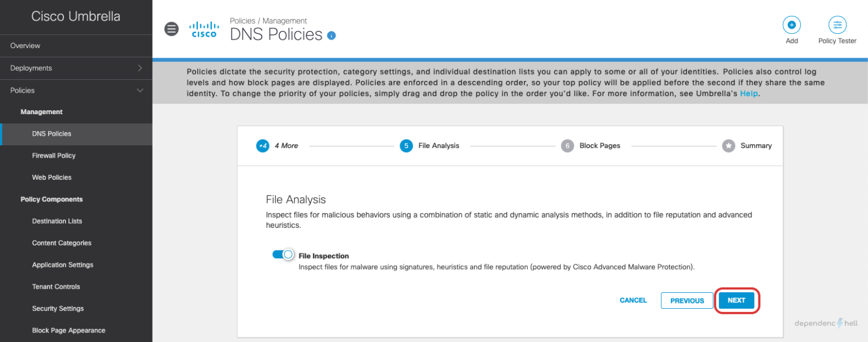Select Security Settings in the sidebar
The width and height of the screenshot is (868, 342).
[x=58, y=308]
